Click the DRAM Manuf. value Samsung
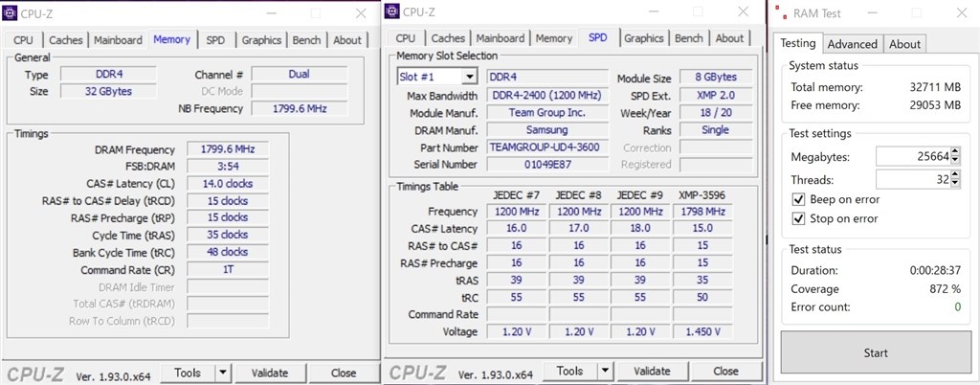The image size is (980, 385). 546,130
